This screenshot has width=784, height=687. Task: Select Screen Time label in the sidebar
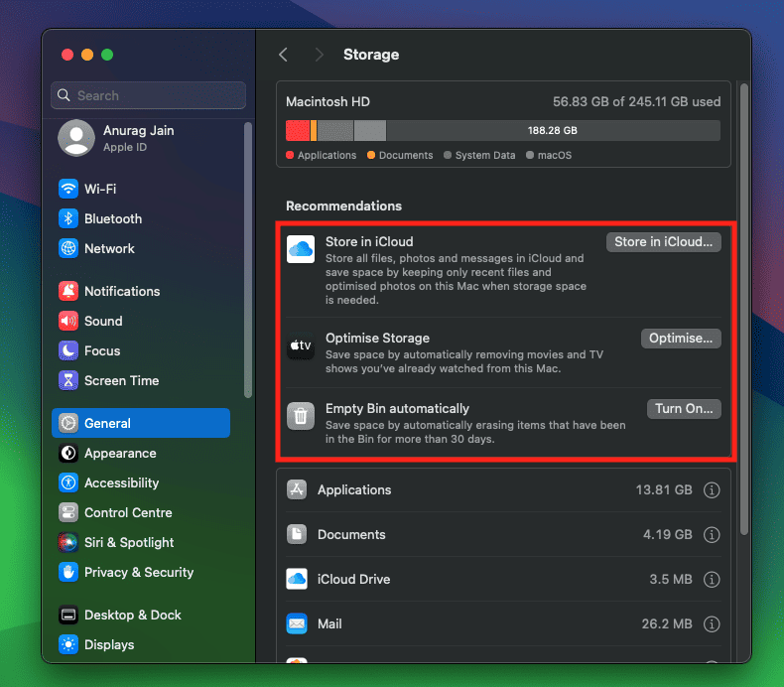121,381
